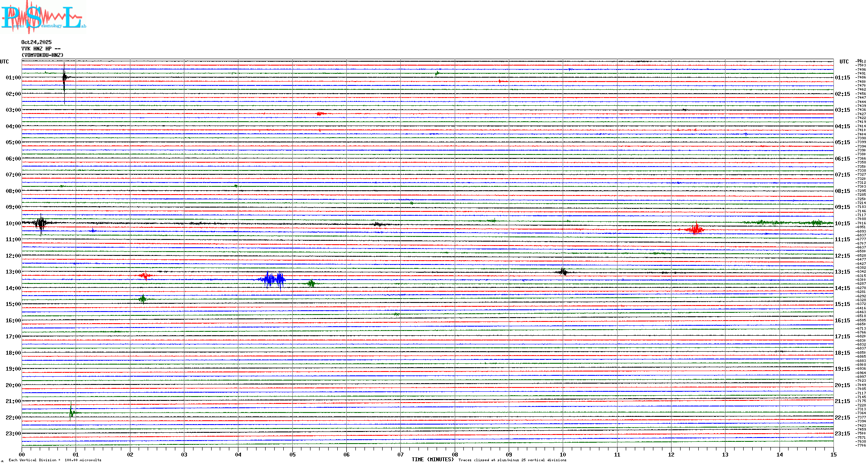This screenshot has height=466, width=868.
Task: Click the large blue event between minutes 04 and 05
Action: click(x=272, y=280)
